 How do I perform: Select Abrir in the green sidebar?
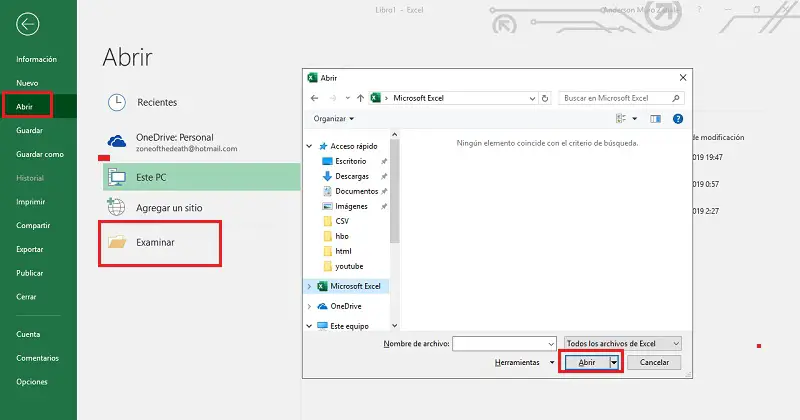tap(24, 107)
